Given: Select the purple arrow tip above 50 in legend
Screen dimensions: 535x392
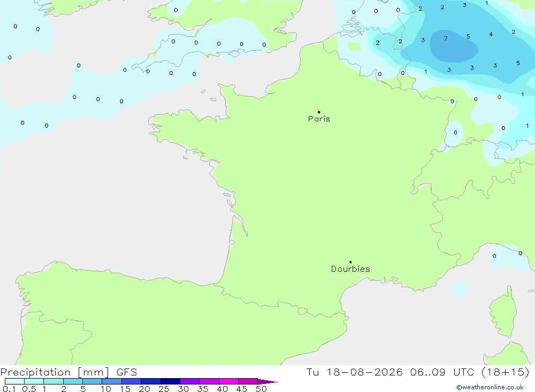Looking at the screenshot, I should (267, 382).
